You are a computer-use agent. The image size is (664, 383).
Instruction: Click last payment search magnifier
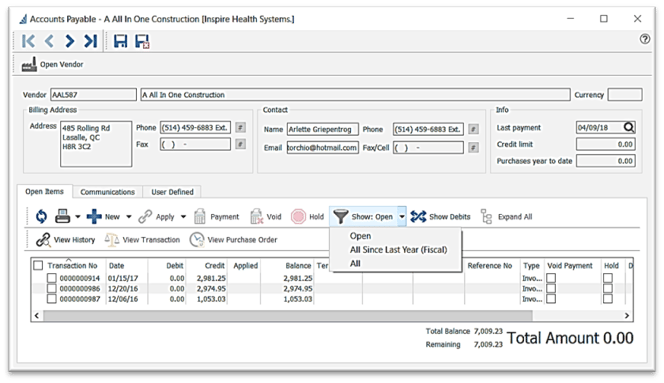[629, 127]
